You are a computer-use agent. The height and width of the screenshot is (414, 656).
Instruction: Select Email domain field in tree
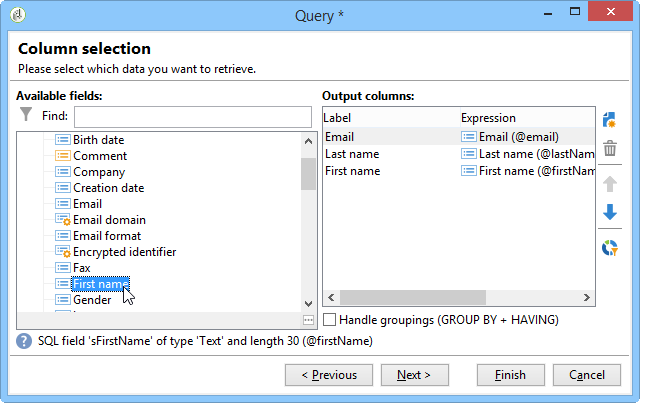[x=109, y=220]
